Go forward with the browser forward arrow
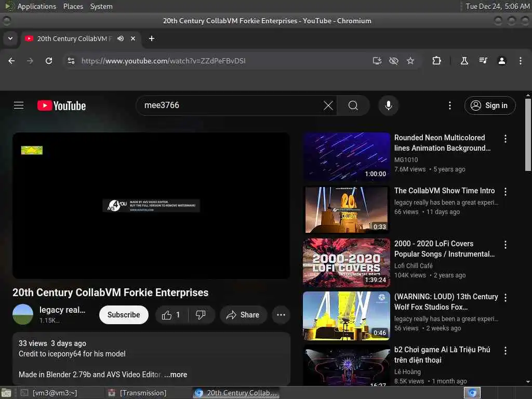 (x=30, y=61)
